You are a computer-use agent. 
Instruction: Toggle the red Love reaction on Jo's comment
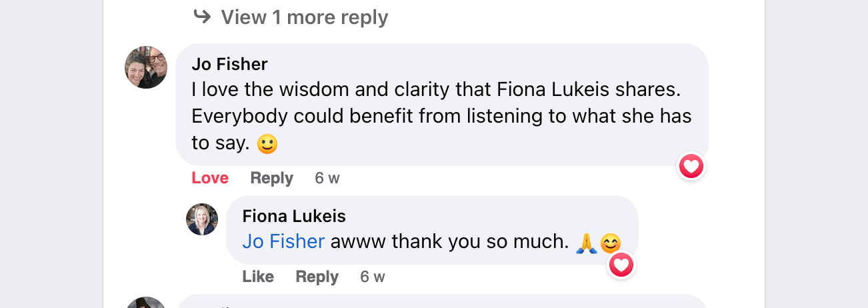click(210, 178)
